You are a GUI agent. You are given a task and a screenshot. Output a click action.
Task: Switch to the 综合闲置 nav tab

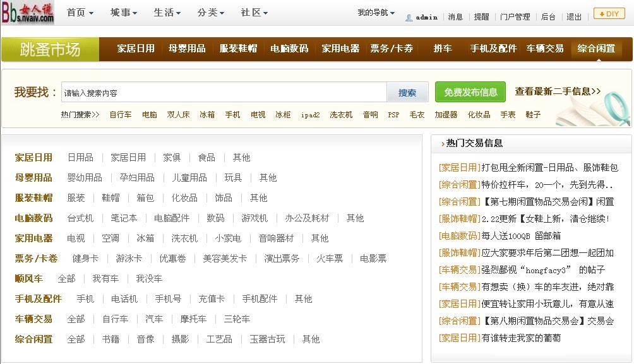pyautogui.click(x=596, y=49)
